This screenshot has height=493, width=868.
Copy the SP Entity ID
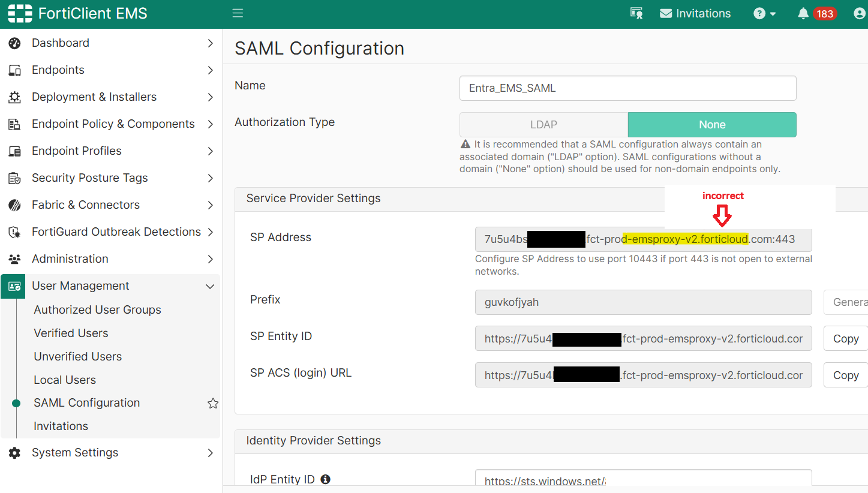tap(846, 339)
